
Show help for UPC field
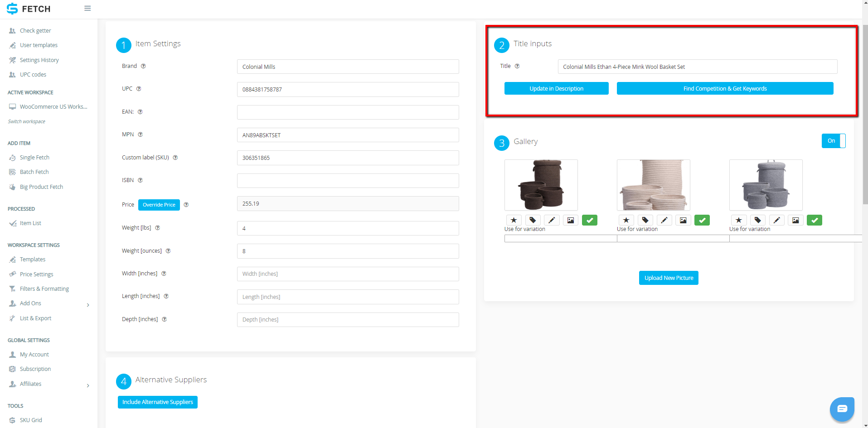[139, 89]
